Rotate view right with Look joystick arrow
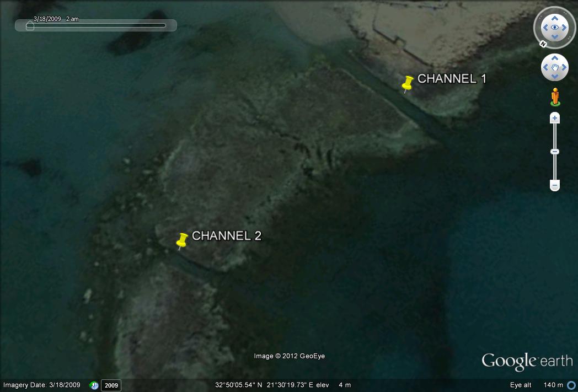Image resolution: width=578 pixels, height=392 pixels. (x=564, y=28)
